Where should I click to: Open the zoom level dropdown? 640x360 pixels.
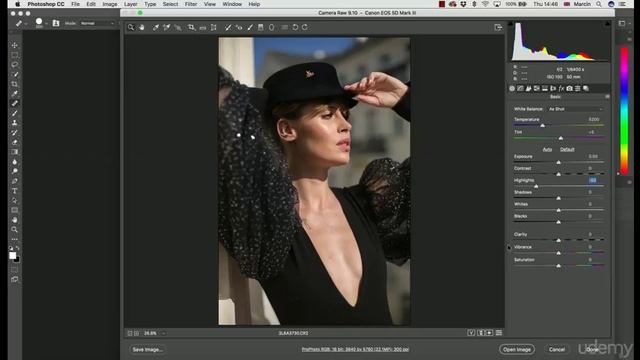tap(163, 333)
